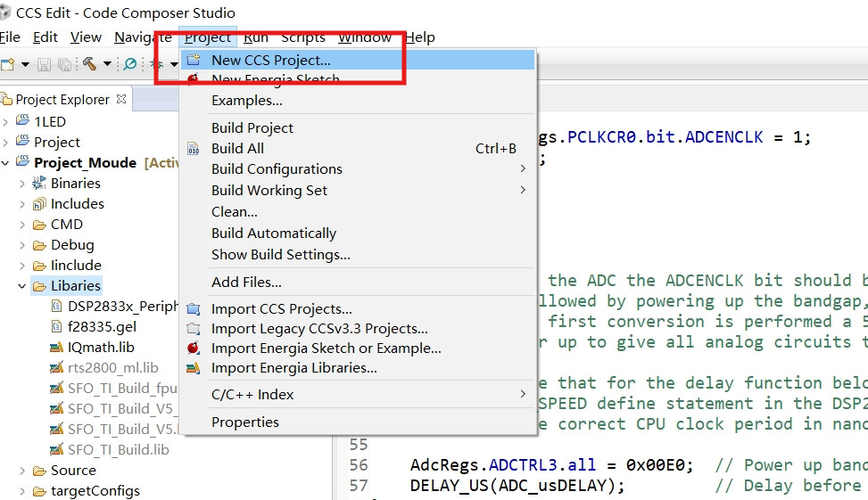868x500 pixels.
Task: Click the Build All binary icon
Action: (x=194, y=149)
